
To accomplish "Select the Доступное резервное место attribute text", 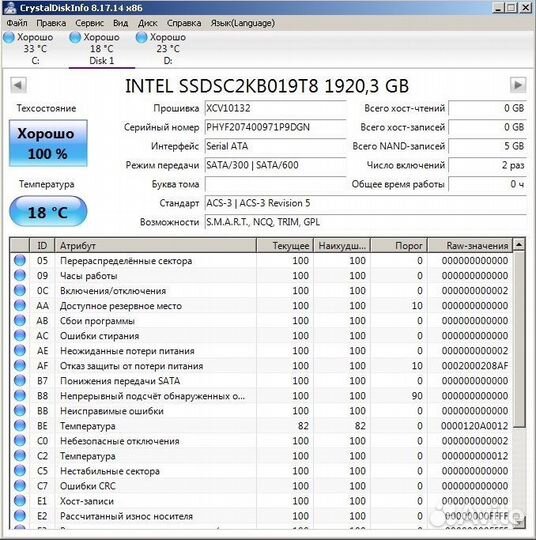I will (x=121, y=306).
